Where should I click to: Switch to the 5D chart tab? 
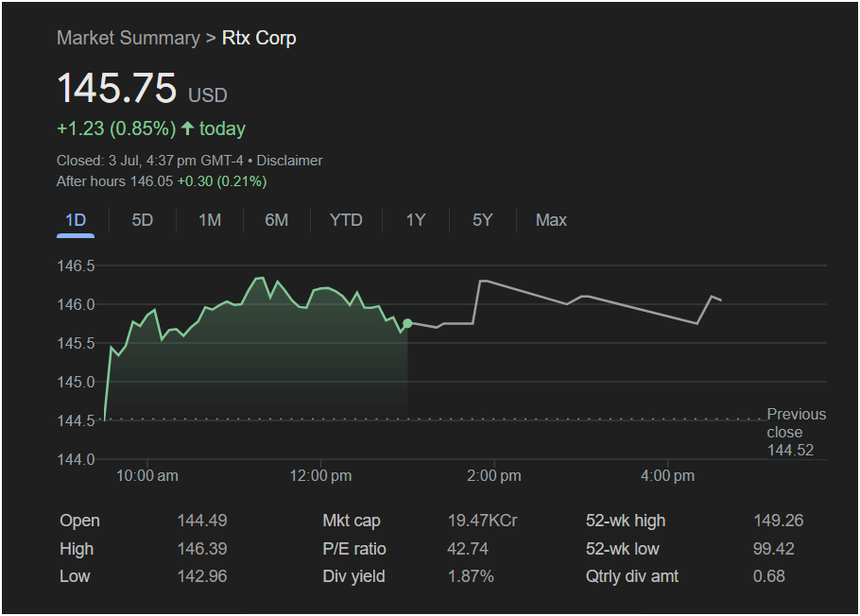142,220
